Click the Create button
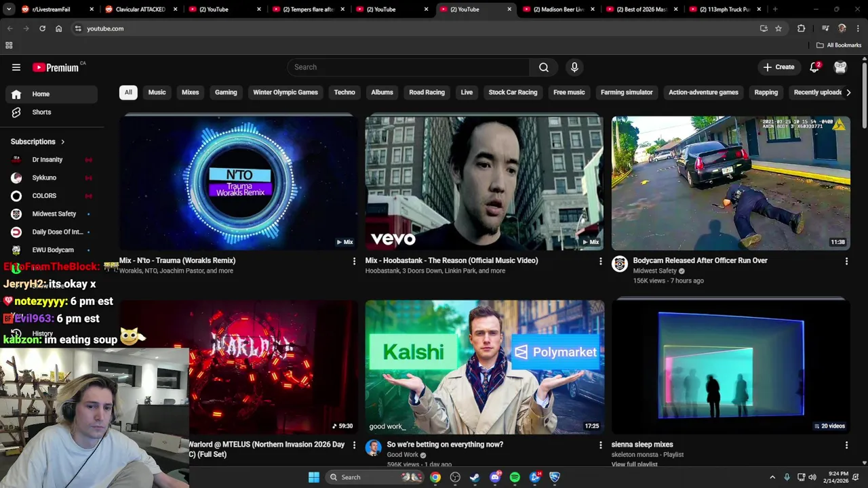This screenshot has height=488, width=868. tap(778, 67)
